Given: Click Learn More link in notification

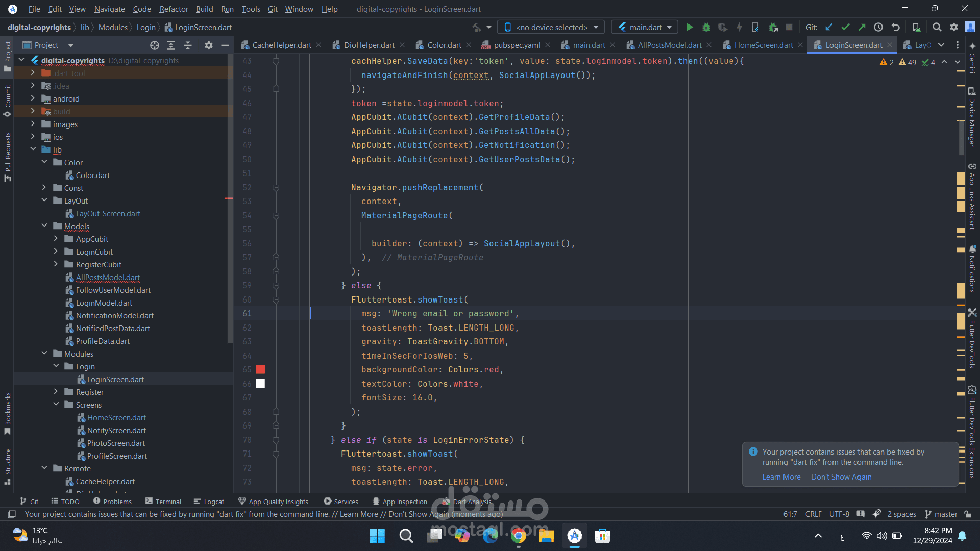Looking at the screenshot, I should pos(781,477).
